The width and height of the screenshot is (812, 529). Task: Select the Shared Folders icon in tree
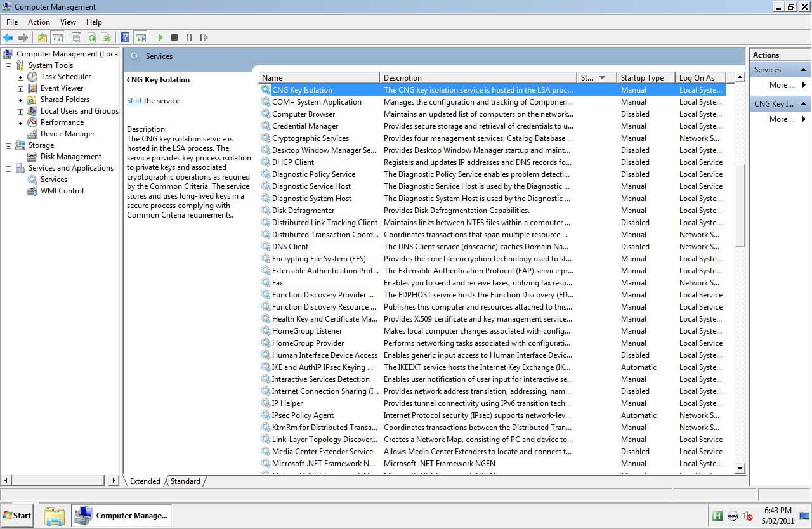[x=32, y=100]
